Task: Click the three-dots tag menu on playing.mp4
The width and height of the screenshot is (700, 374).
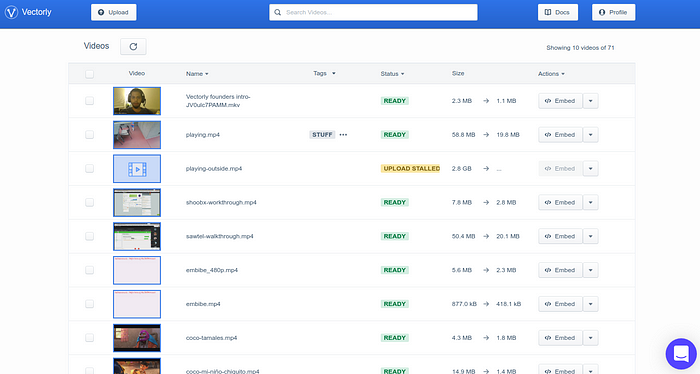Action: click(x=343, y=135)
